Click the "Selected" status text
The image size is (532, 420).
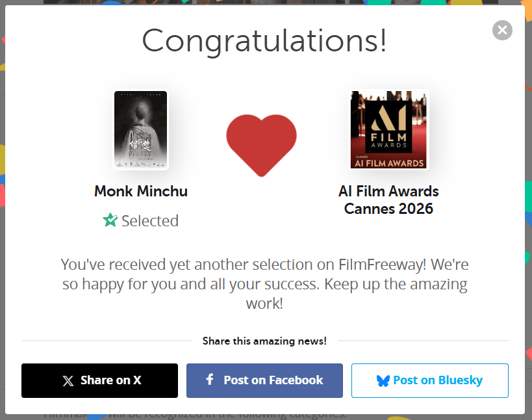(x=150, y=221)
